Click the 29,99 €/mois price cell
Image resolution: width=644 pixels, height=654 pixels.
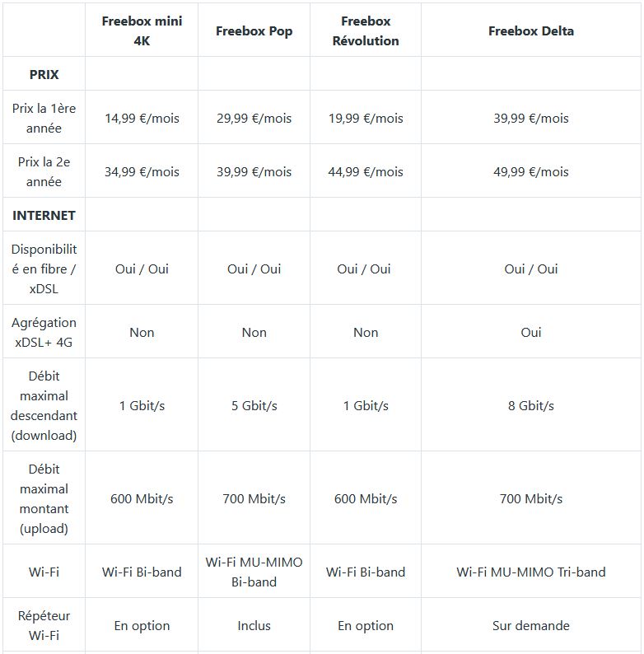coord(254,118)
